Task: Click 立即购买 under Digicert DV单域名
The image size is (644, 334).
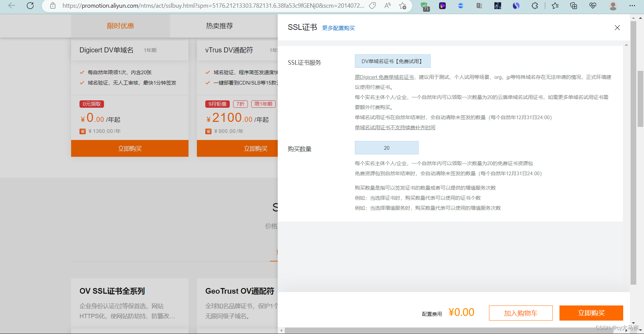Action: [130, 148]
